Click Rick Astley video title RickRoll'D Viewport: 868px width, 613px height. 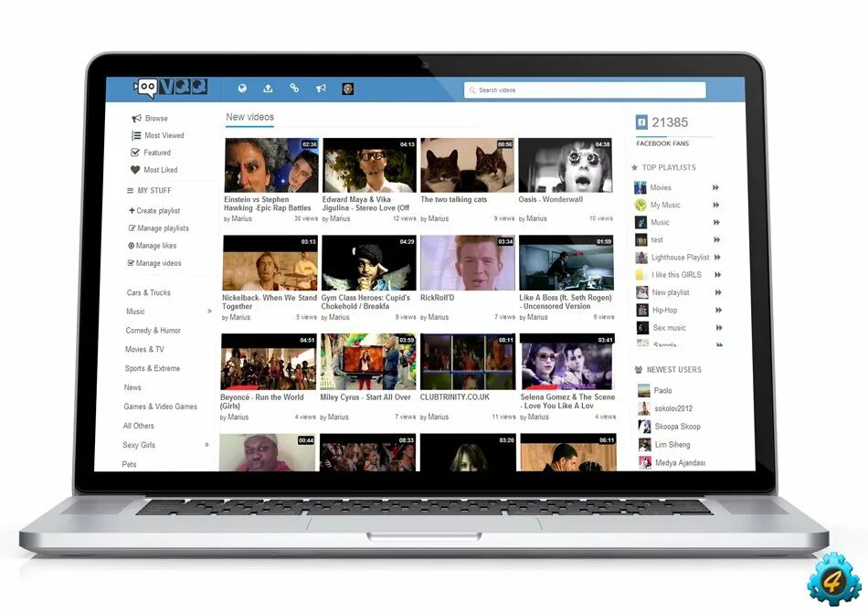[438, 298]
